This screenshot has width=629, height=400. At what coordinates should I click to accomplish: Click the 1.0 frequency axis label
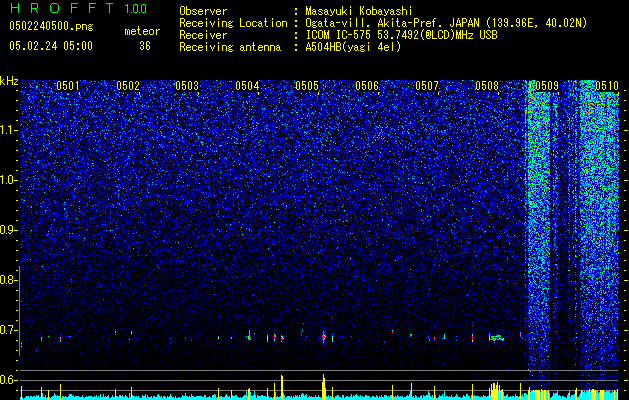click(9, 180)
